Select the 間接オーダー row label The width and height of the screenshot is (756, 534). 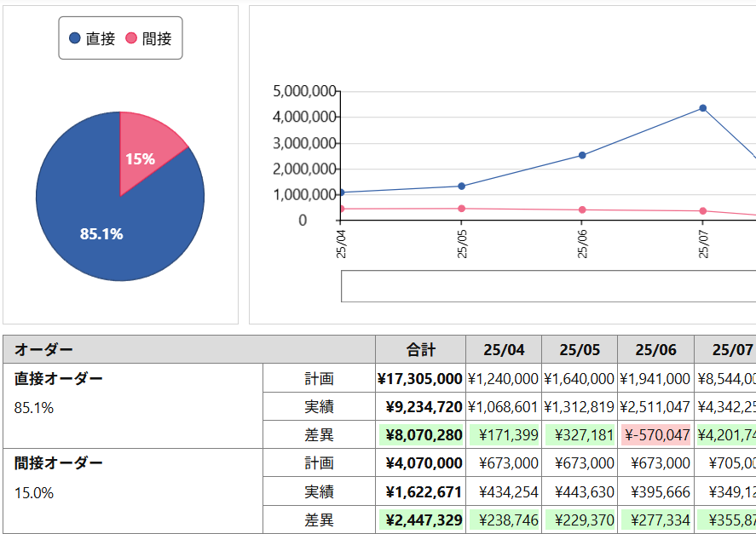pyautogui.click(x=59, y=463)
